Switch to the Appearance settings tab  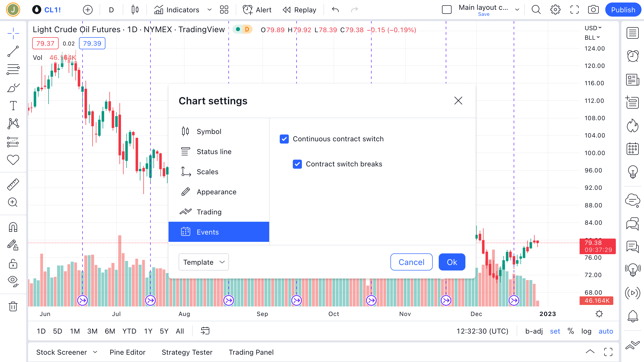click(217, 192)
